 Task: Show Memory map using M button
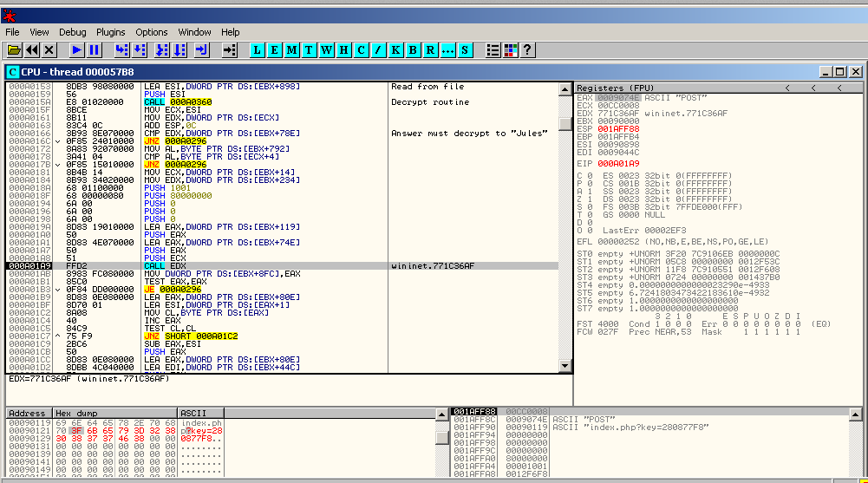tap(291, 50)
